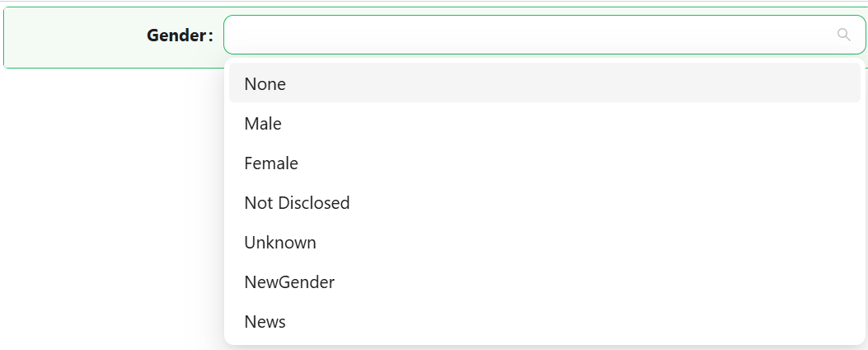868x350 pixels.
Task: Clear selection by choosing None
Action: tap(545, 83)
